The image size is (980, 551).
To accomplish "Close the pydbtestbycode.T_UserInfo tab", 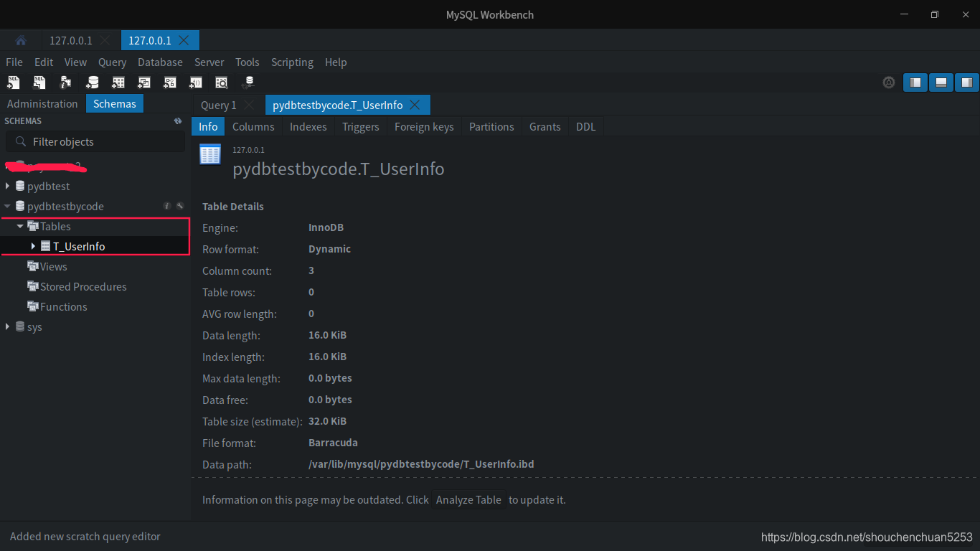I will [415, 105].
